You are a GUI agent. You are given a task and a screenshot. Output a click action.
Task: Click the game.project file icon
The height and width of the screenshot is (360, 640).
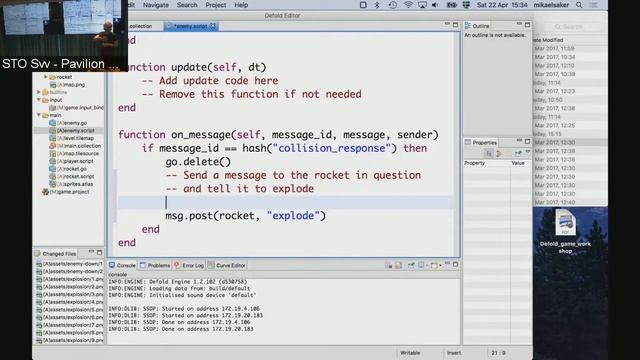(45, 192)
